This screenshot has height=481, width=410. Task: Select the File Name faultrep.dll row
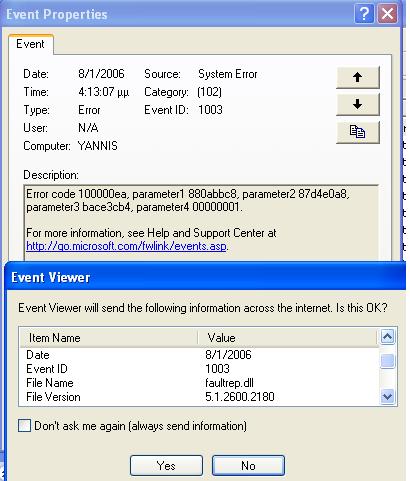point(199,383)
